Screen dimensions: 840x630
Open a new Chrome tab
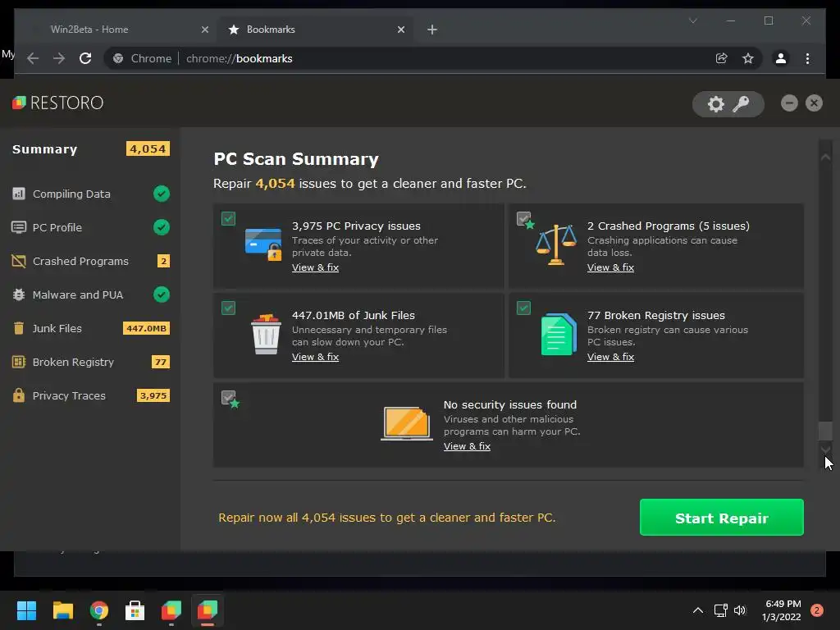432,30
